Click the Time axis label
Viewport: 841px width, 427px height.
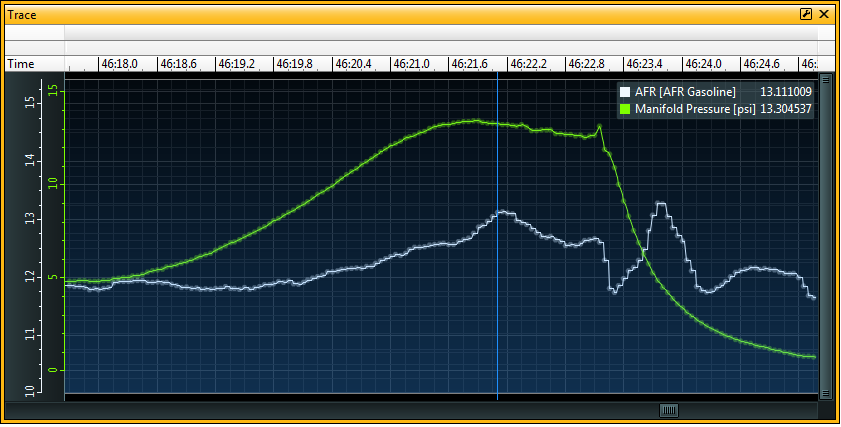[21, 64]
